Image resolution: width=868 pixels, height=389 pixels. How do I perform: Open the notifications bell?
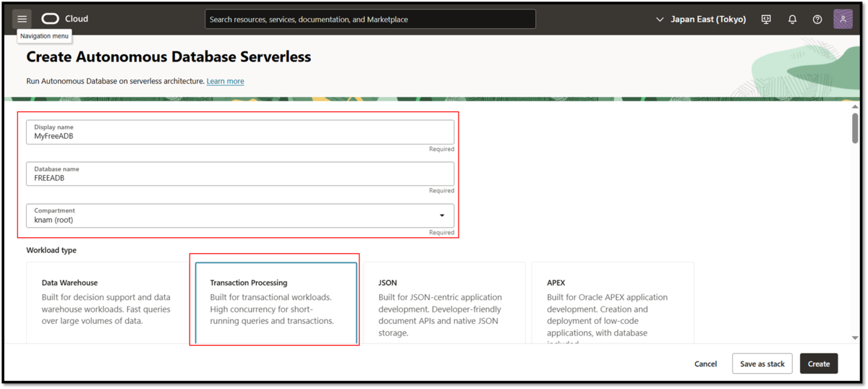pos(792,20)
